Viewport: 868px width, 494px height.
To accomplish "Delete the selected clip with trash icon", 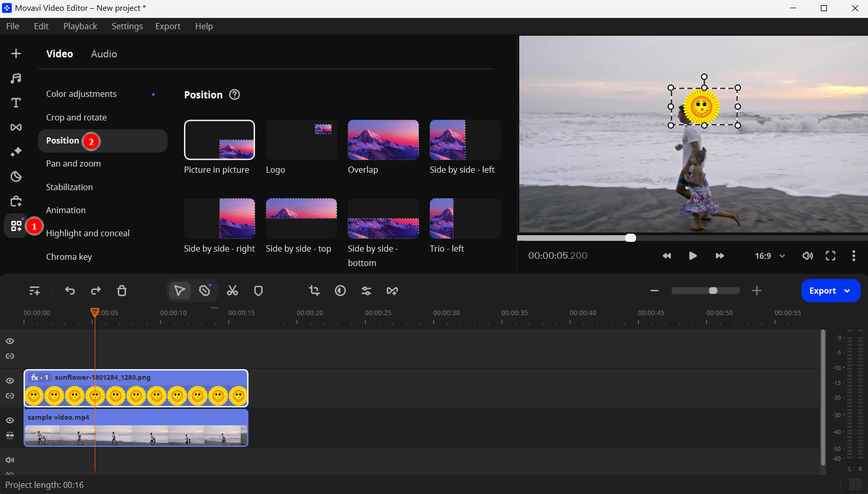I will [x=122, y=291].
